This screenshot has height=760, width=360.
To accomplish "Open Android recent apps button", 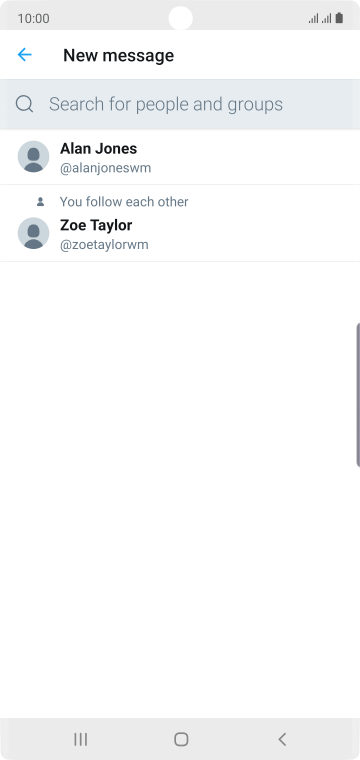I will click(80, 739).
